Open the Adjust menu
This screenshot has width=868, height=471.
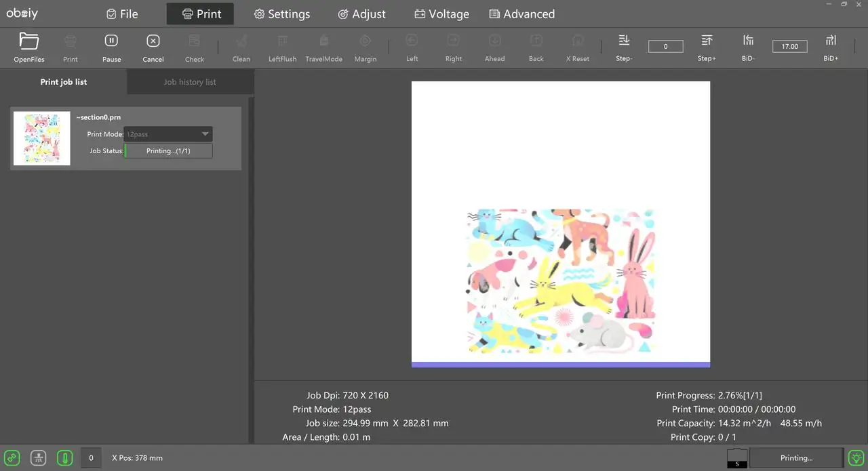point(361,14)
